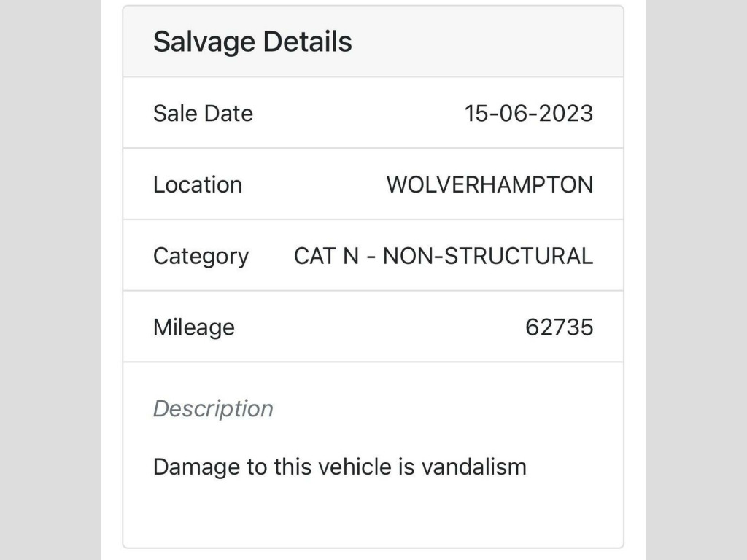Screen dimensions: 747x560
Task: Click the mileage value 62735
Action: (x=559, y=327)
